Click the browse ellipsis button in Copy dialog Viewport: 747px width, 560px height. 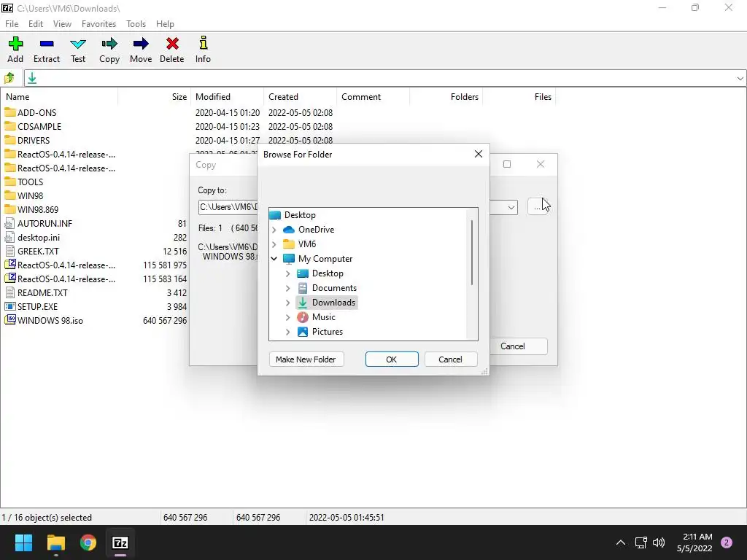[538, 206]
